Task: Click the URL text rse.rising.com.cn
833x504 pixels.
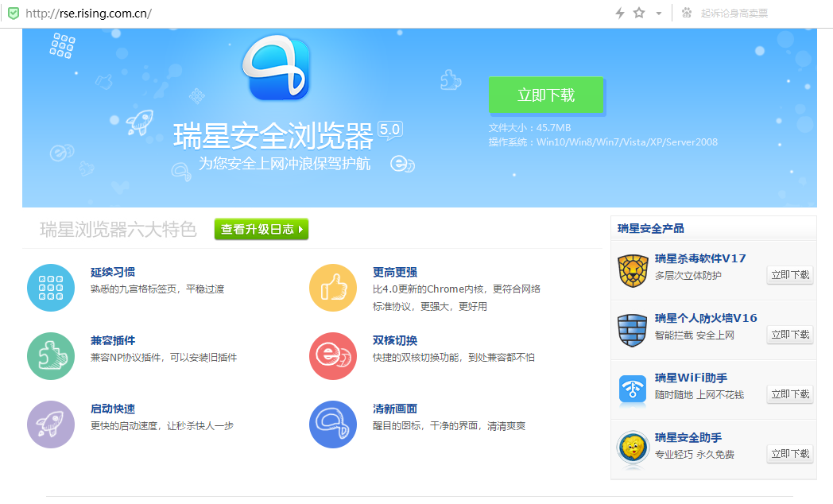Action: 88,14
